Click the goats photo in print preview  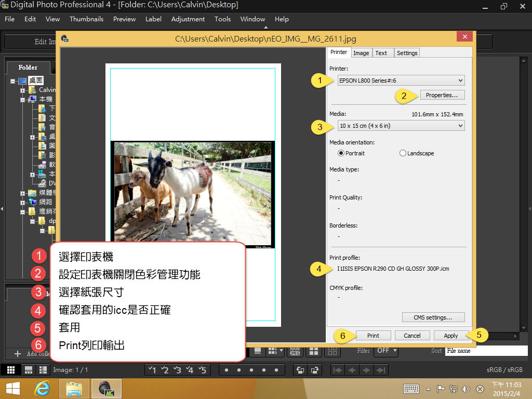point(193,194)
